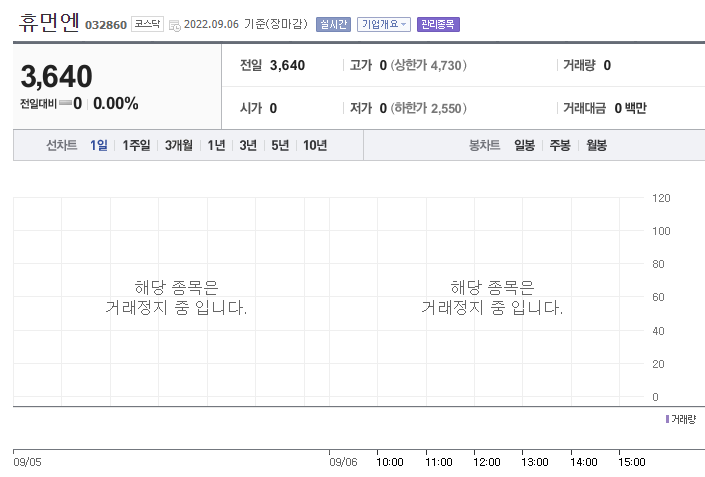Click the 실시간 real-time badge

(333, 24)
